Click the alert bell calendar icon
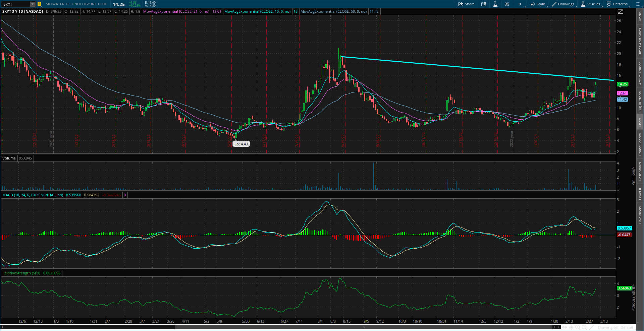The width and height of the screenshot is (644, 331). [x=484, y=4]
